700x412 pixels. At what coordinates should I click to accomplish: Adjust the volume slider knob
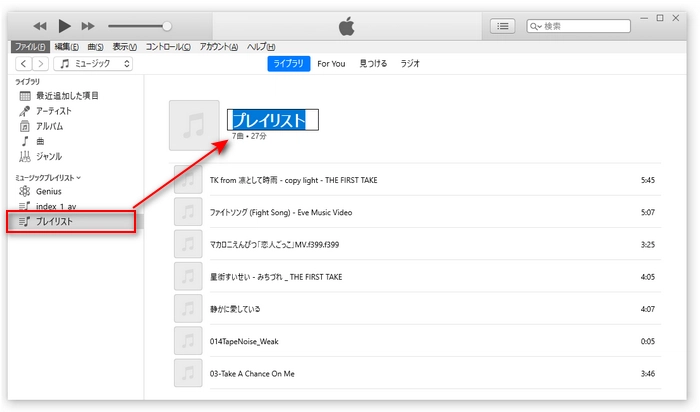point(167,25)
